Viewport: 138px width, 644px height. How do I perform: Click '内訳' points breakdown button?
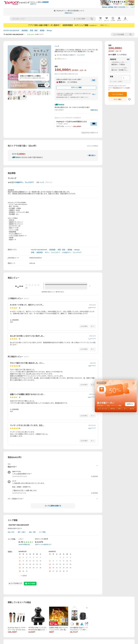pos(93,80)
